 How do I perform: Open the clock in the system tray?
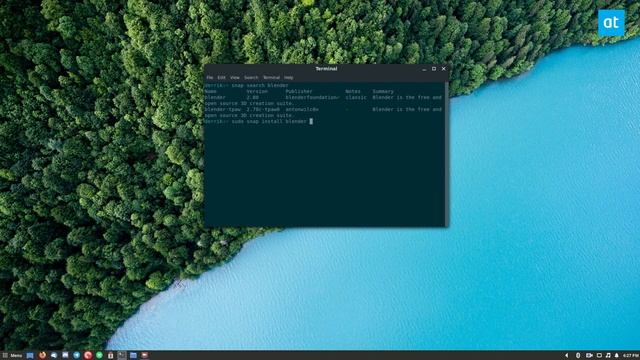click(x=631, y=356)
